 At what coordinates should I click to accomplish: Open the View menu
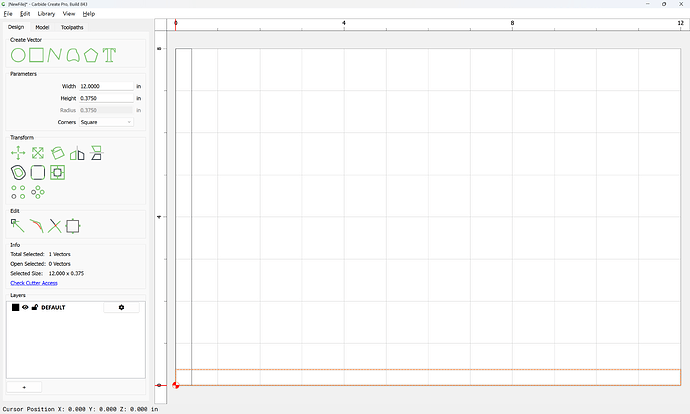69,14
